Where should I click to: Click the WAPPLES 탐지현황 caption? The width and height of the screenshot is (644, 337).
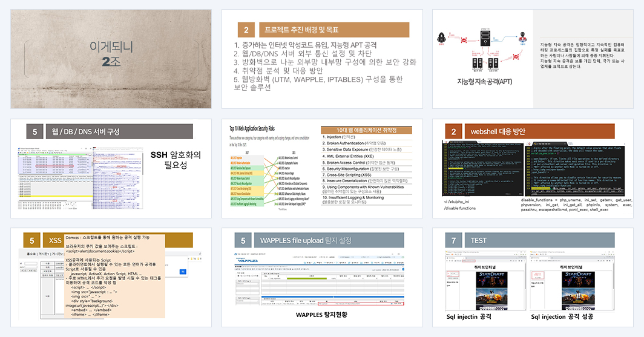[321, 315]
